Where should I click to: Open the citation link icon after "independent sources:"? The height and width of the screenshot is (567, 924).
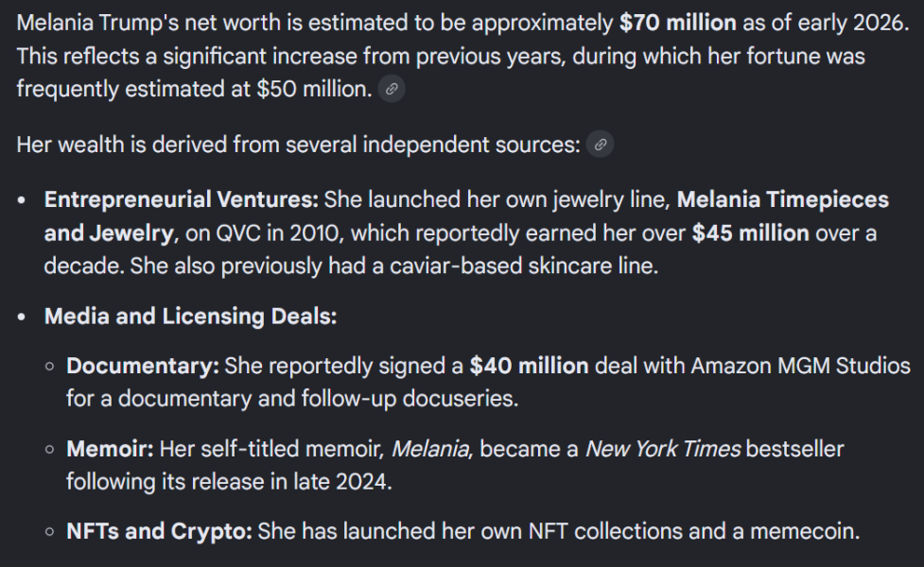600,146
